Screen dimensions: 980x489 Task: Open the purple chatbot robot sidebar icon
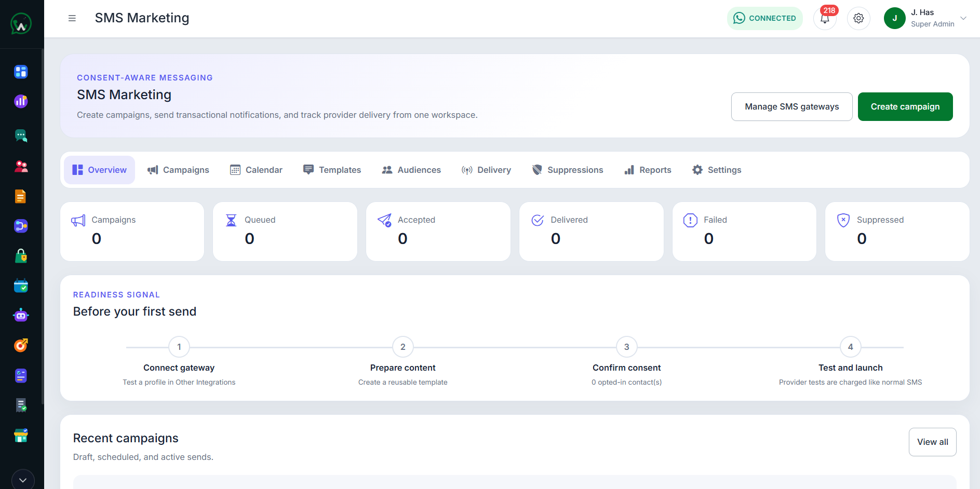pos(21,315)
